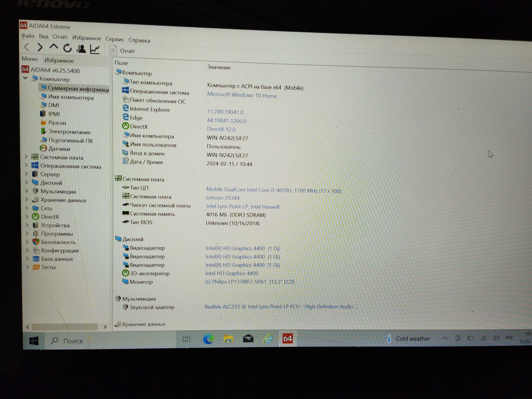The height and width of the screenshot is (399, 532).
Task: Open LG Philips LP133WF2-SPA1 monitor link
Action: [249, 282]
